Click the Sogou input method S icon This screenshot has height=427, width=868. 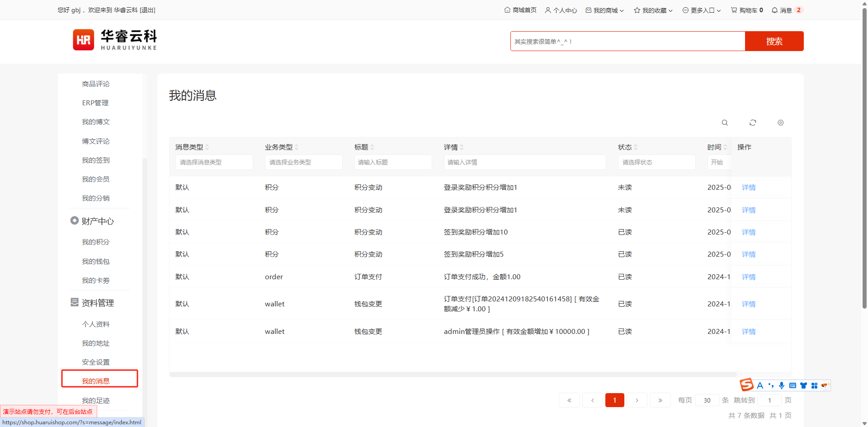coord(746,385)
